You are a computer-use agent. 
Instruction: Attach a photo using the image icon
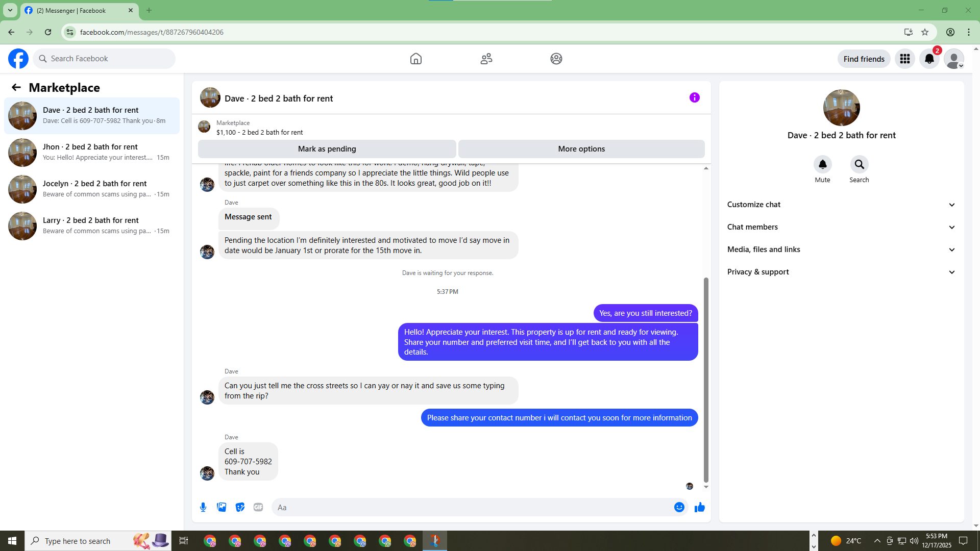tap(222, 507)
